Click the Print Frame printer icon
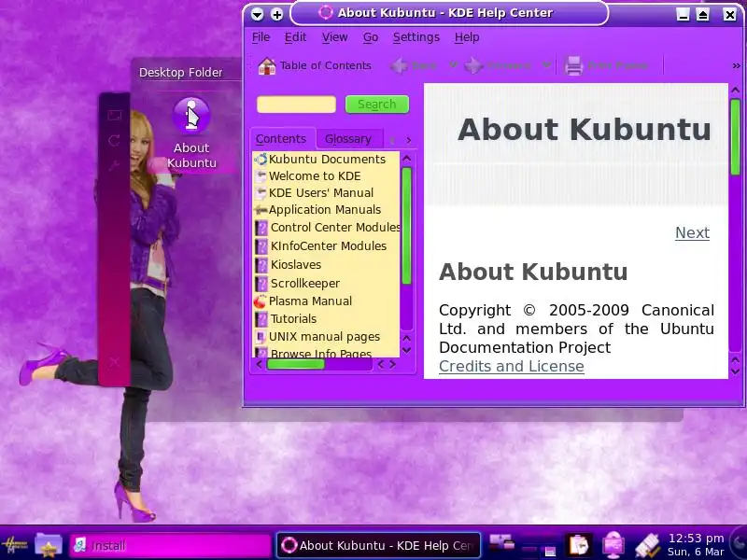Image resolution: width=747 pixels, height=560 pixels. (x=573, y=65)
